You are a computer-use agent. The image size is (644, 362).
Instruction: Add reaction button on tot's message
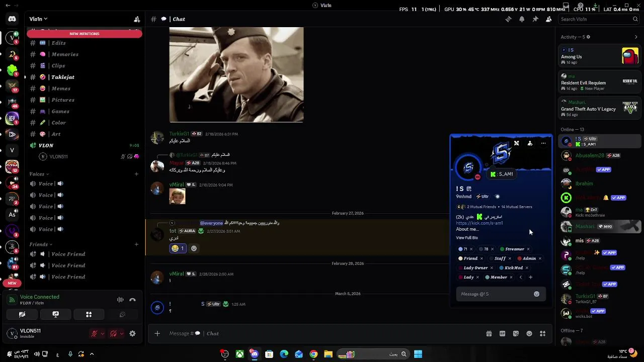pyautogui.click(x=194, y=248)
